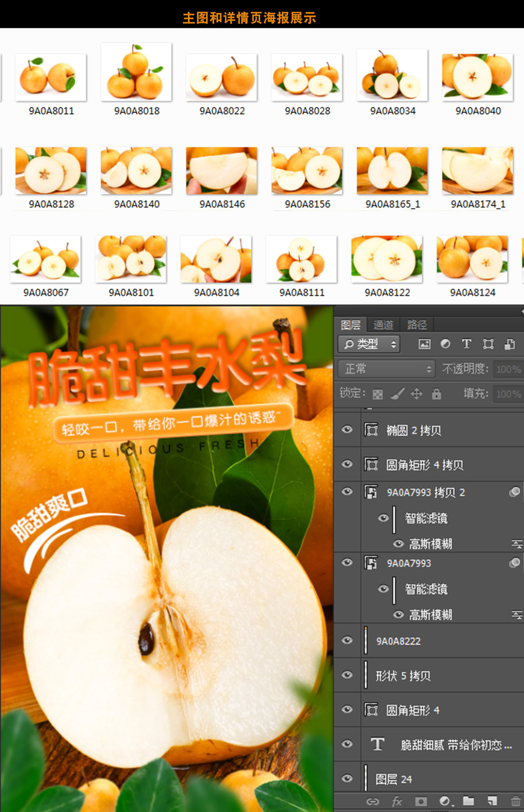The width and height of the screenshot is (524, 812).
Task: Open pear thumbnail 9A0A8018
Action: tap(136, 72)
